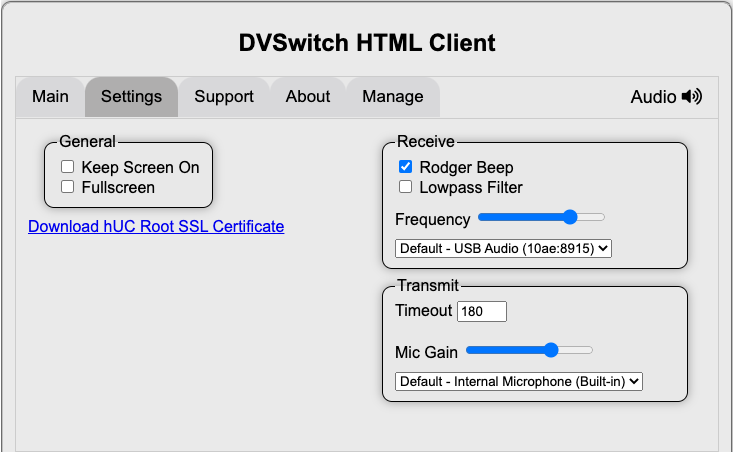Screen dimensions: 733x452
Task: Open the Receive audio device dropdown
Action: point(503,248)
